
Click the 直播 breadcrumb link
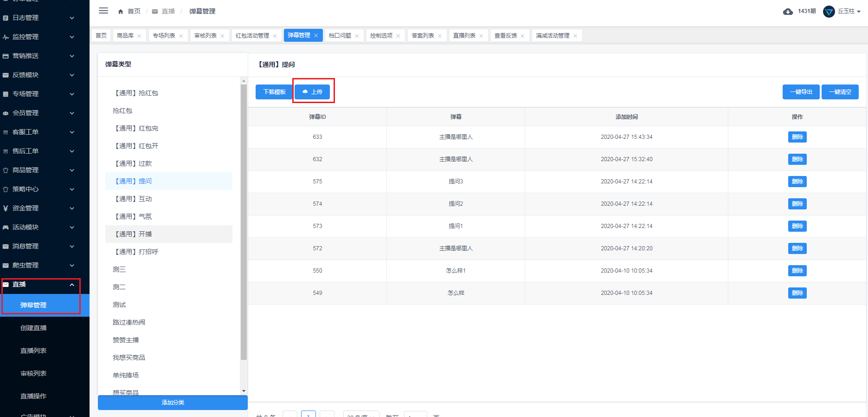(168, 12)
